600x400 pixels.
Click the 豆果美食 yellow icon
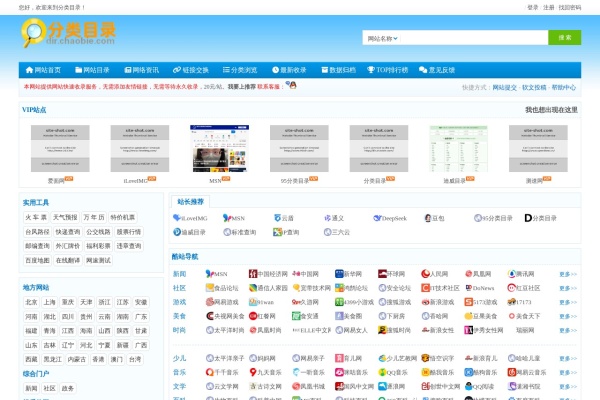pos(468,316)
